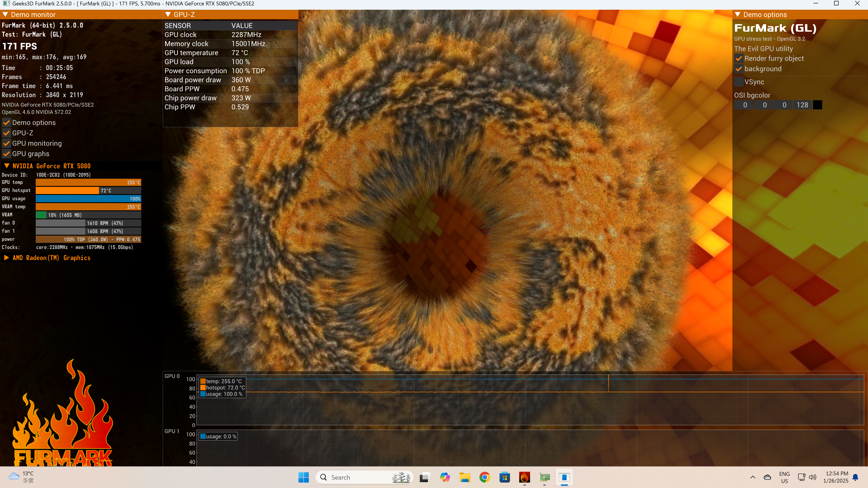Collapse the NVIDIA GeForce RTX 5080 section

pos(6,166)
